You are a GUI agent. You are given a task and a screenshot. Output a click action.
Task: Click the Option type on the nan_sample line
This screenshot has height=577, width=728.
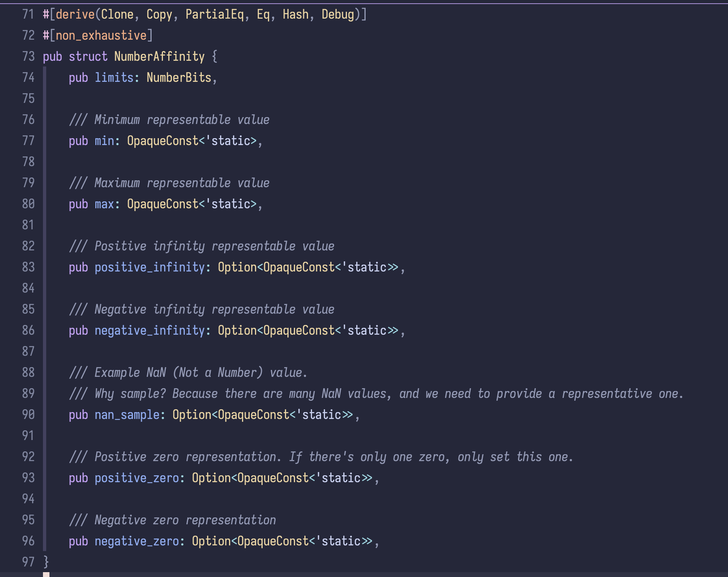[192, 415]
